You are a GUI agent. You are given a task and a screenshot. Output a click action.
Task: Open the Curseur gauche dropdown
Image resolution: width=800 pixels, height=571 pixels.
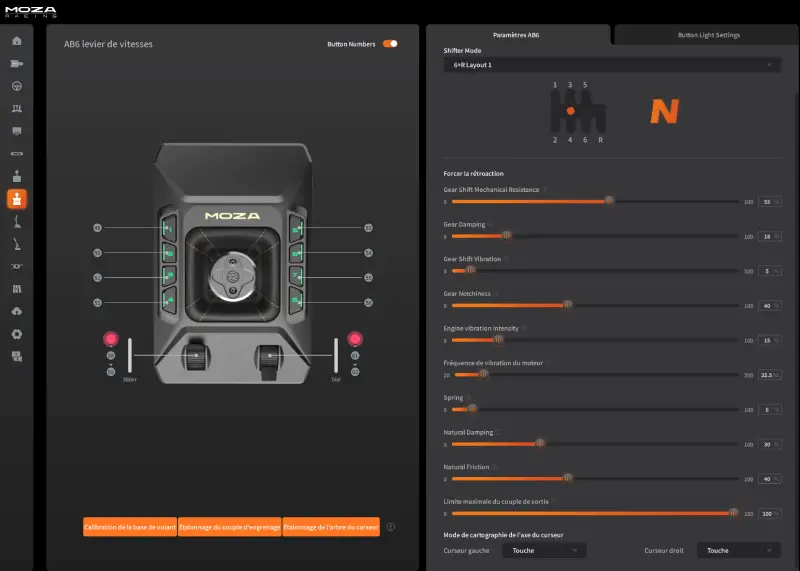pos(544,551)
